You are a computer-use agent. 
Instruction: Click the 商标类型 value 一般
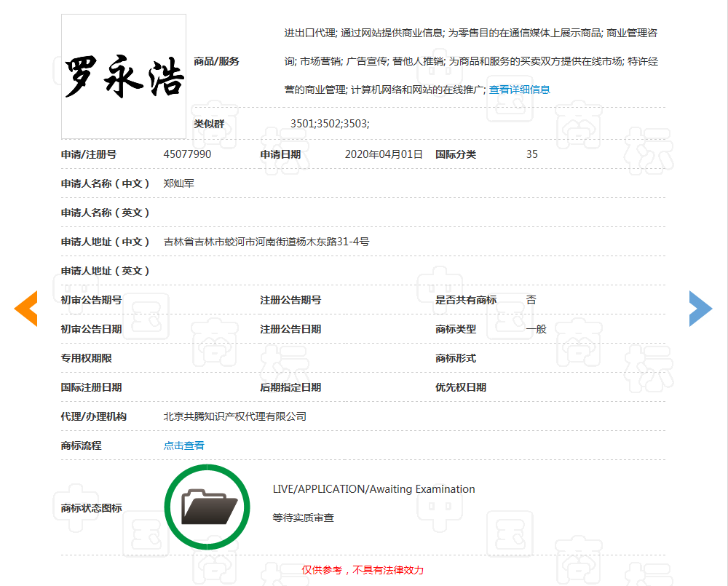pos(536,329)
